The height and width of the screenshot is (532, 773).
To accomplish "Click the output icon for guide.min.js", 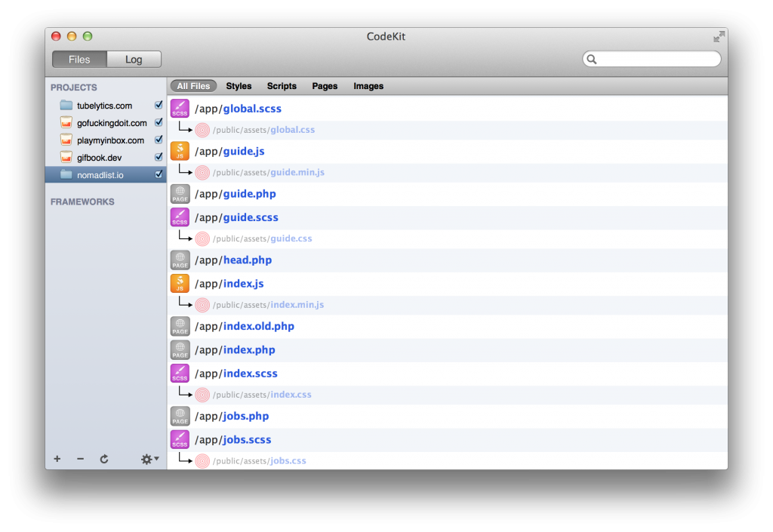I will click(202, 172).
